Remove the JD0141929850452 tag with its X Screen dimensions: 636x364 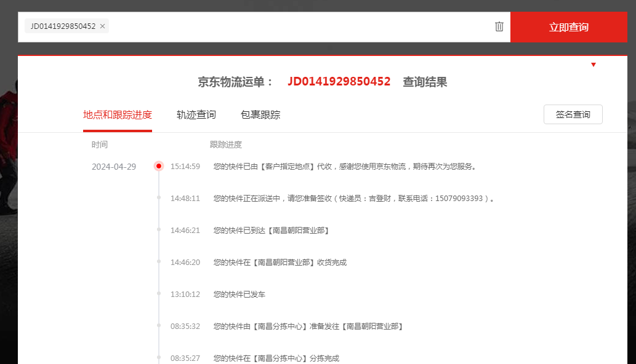tap(103, 26)
